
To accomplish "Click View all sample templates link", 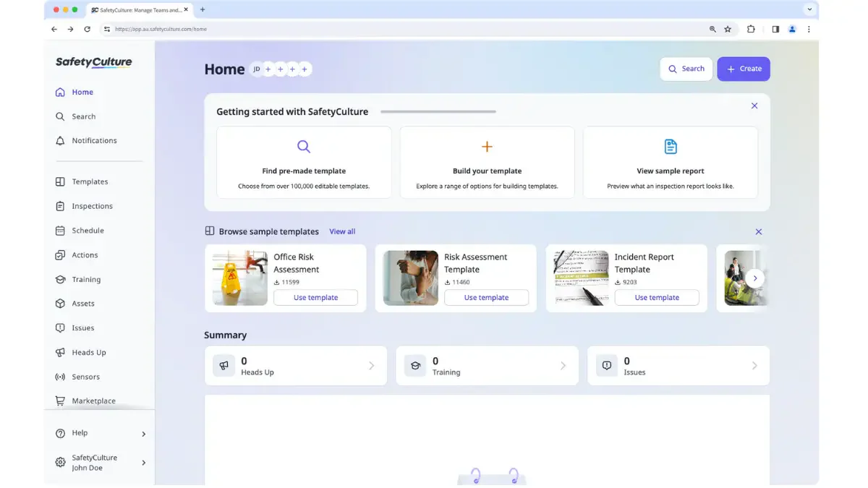I will 342,231.
